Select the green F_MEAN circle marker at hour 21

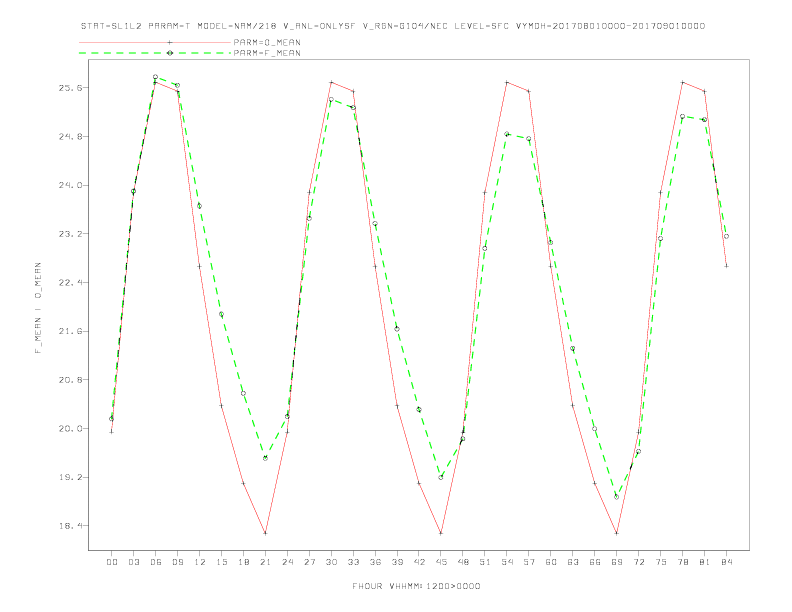265,458
